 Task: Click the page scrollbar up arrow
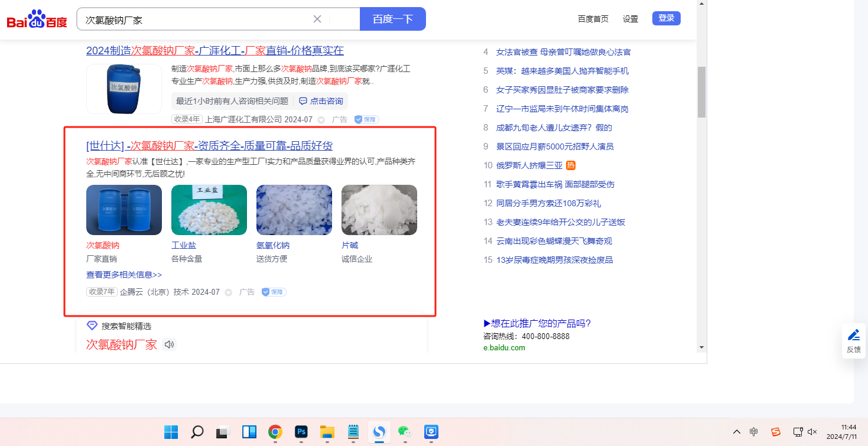(x=702, y=4)
